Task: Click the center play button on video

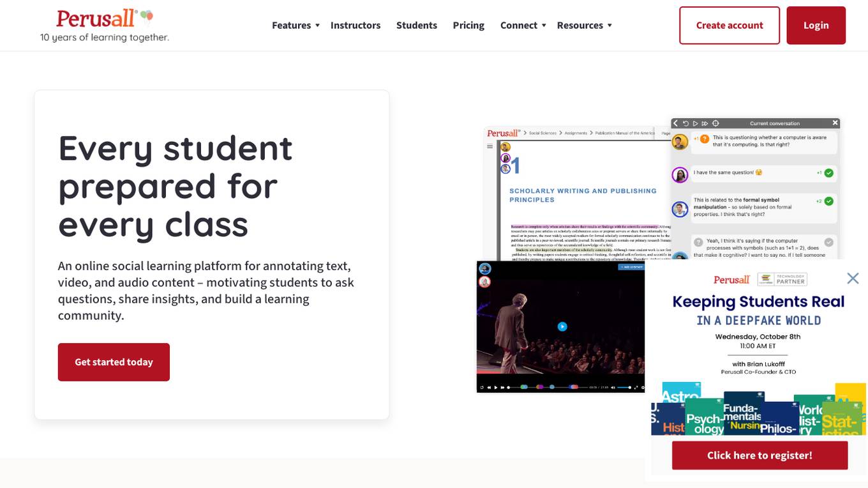Action: click(x=562, y=326)
